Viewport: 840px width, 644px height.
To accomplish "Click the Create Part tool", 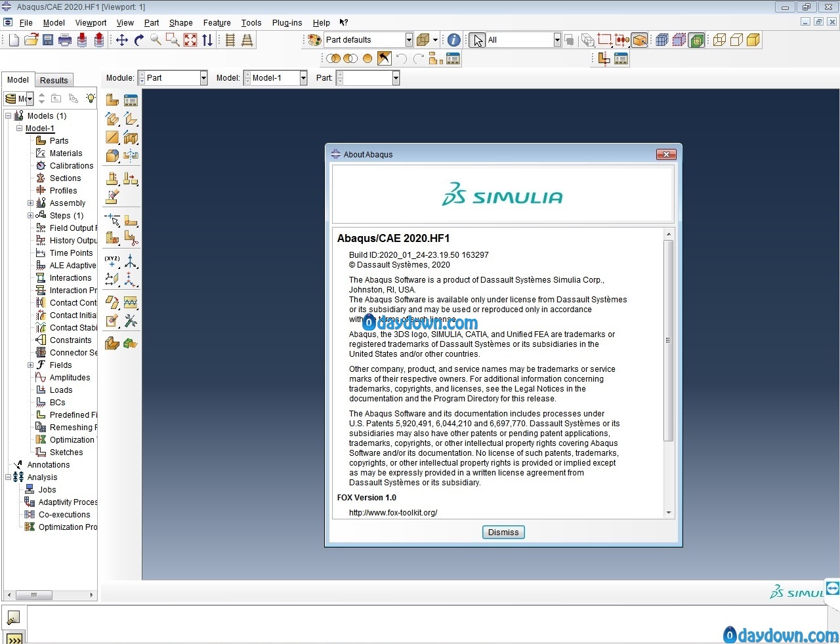I will click(x=113, y=100).
